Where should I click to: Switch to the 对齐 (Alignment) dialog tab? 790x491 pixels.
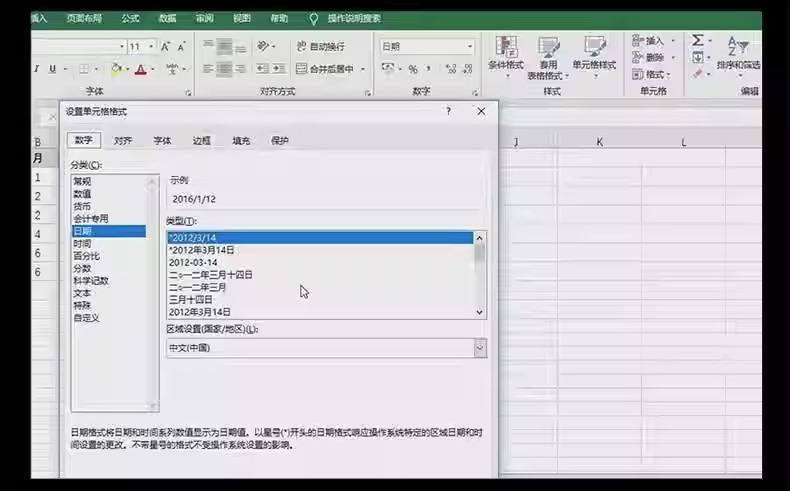(123, 141)
